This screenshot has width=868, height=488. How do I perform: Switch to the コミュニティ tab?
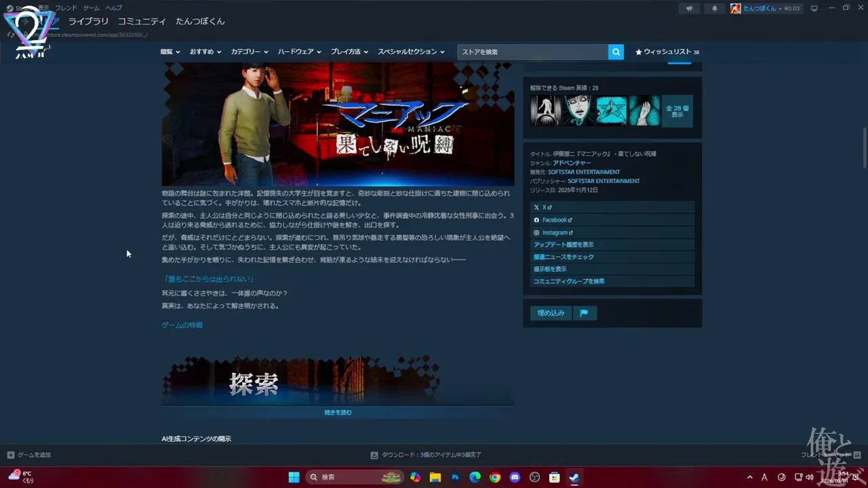pyautogui.click(x=142, y=22)
